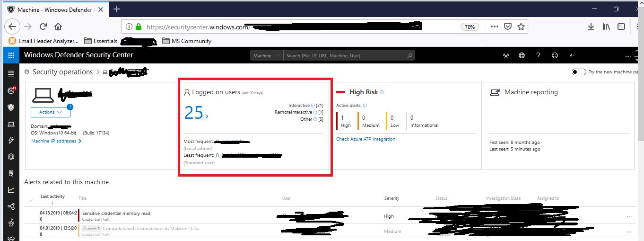Image resolution: width=644 pixels, height=241 pixels.
Task: Open the community center people icon
Action: pos(505,55)
